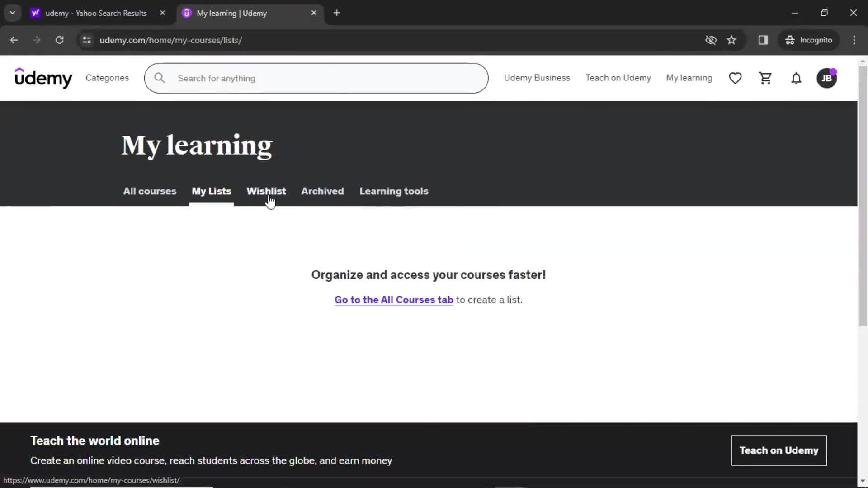The width and height of the screenshot is (868, 488).
Task: Open the notifications bell
Action: click(x=796, y=78)
